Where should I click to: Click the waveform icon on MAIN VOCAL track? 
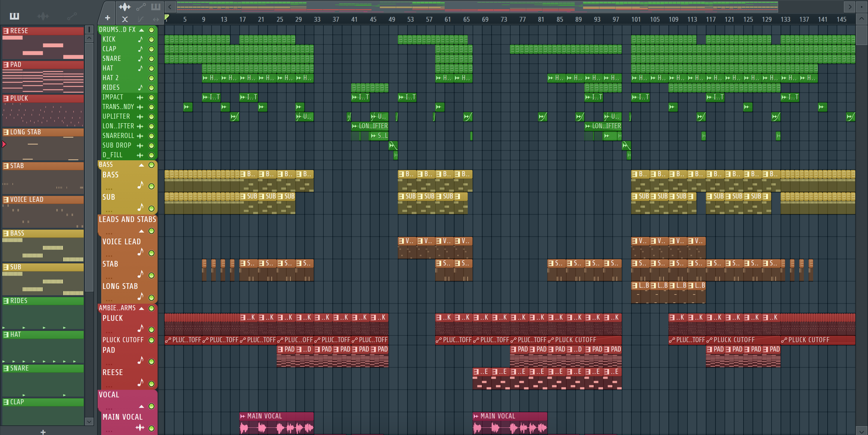click(x=140, y=427)
